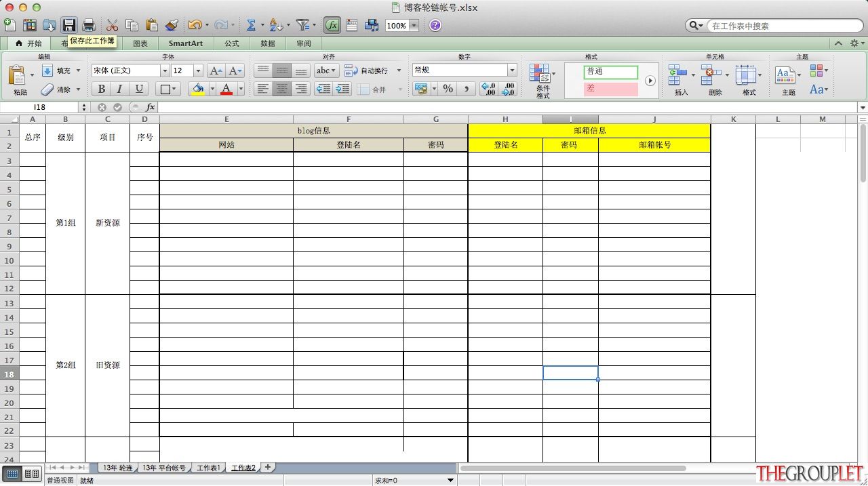Apply filter using funnel icon

click(302, 25)
